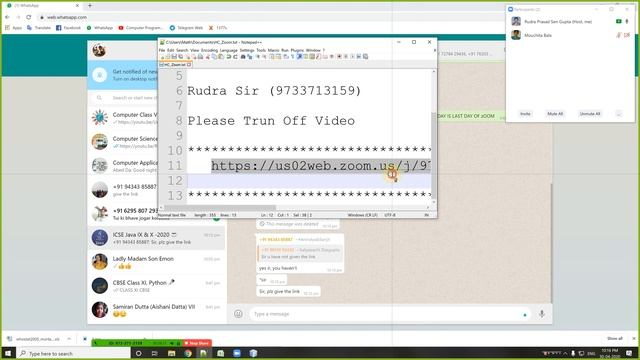Open the Edit menu in Notepad++
Viewport: 640px width, 360px height.
point(171,50)
